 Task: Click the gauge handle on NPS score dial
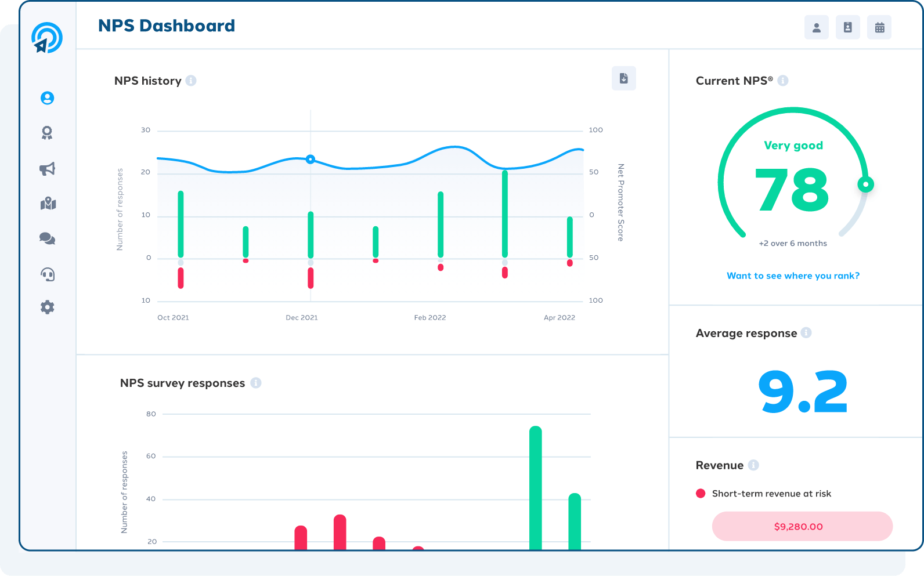pyautogui.click(x=866, y=184)
